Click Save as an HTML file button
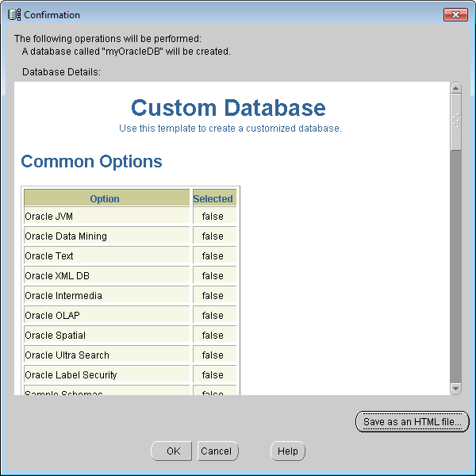 pyautogui.click(x=412, y=422)
